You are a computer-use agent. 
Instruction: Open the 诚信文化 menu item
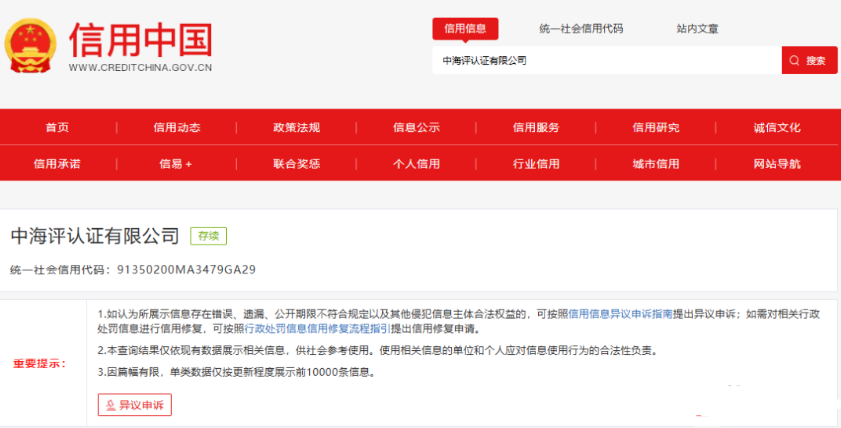click(777, 127)
